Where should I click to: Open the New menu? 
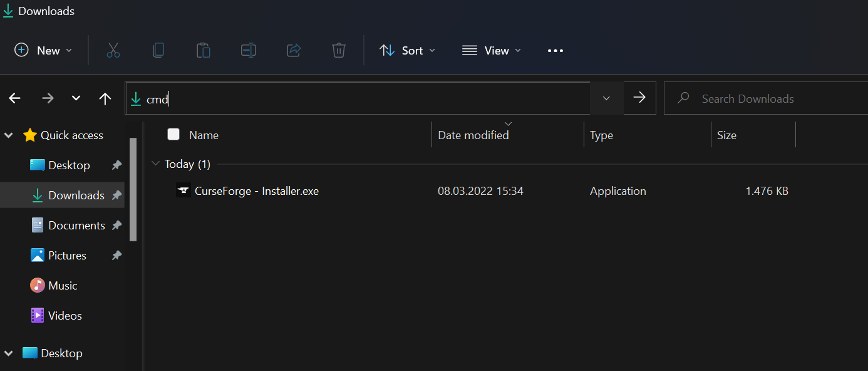click(x=43, y=50)
